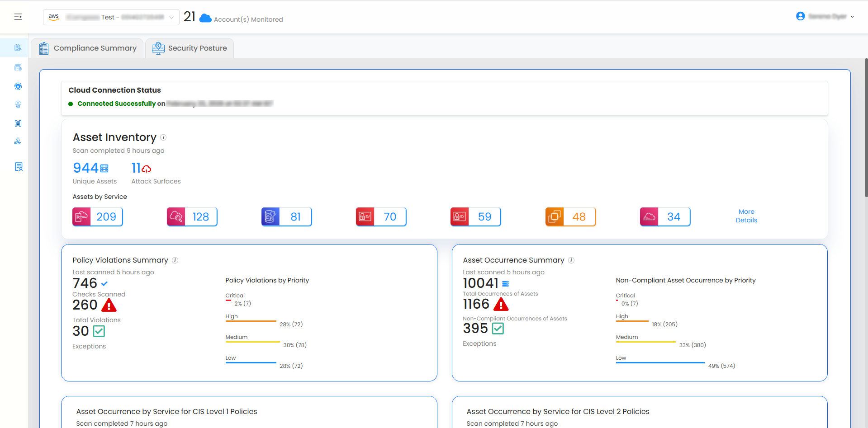Click the 11 Attack Surfaces cloud icon
This screenshot has width=868, height=428.
tap(147, 169)
